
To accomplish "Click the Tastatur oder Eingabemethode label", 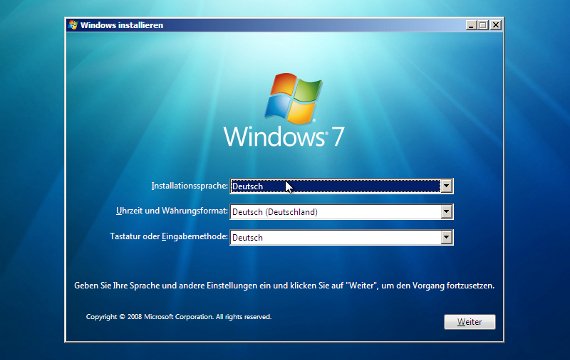I will 169,236.
